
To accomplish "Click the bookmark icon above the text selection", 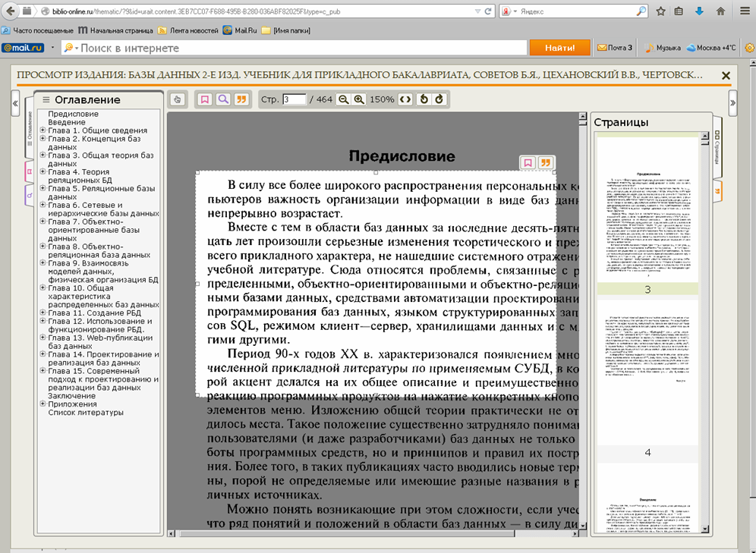I will tap(528, 163).
